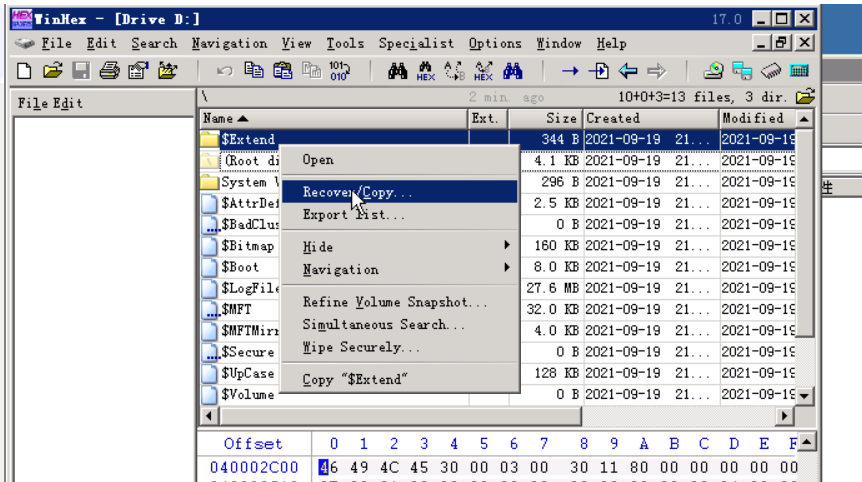Click the Undo arrow icon
The width and height of the screenshot is (862, 482).
click(224, 71)
